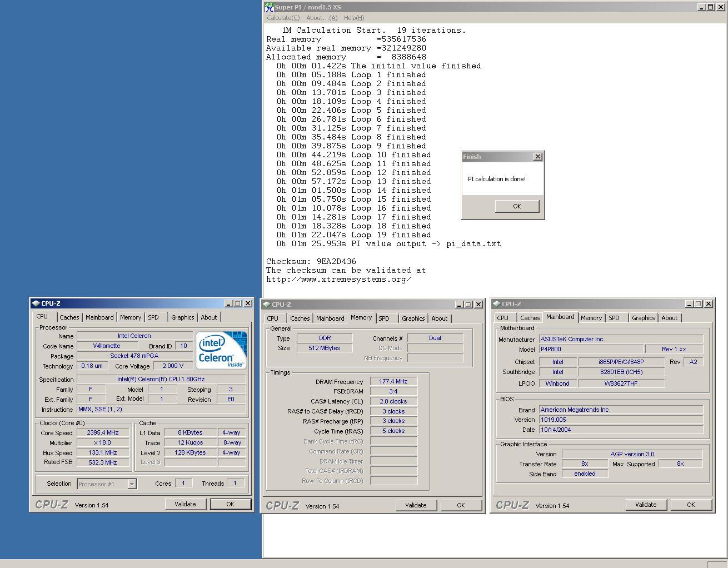Select Graphics tab in the Memory CPU-Z window
The width and height of the screenshot is (728, 568).
tap(413, 318)
